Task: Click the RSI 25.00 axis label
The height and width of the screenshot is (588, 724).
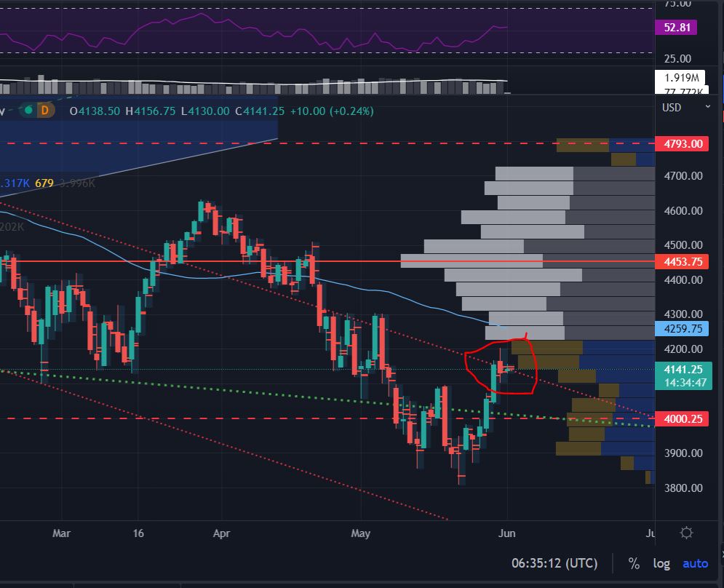Action: tap(677, 59)
